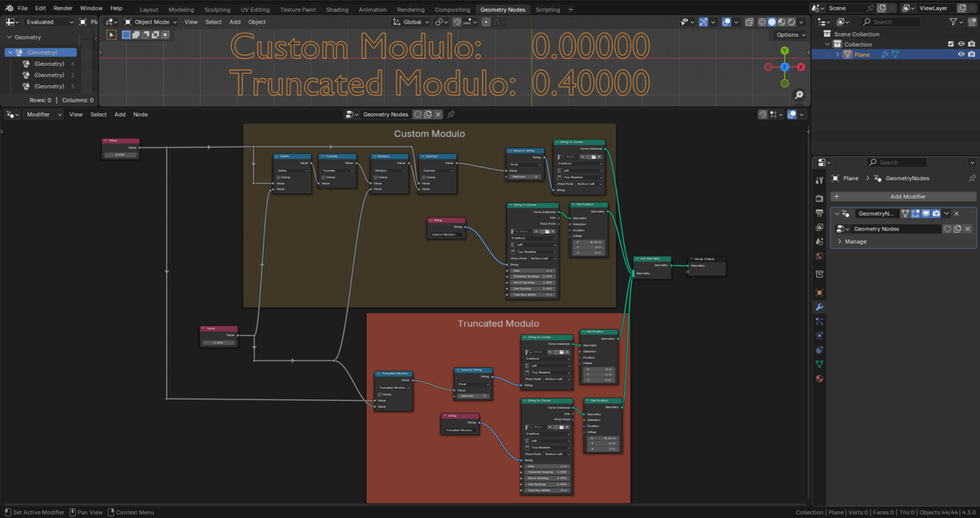Image resolution: width=980 pixels, height=518 pixels.
Task: Toggle modifier edit mode display
Action: click(x=916, y=213)
